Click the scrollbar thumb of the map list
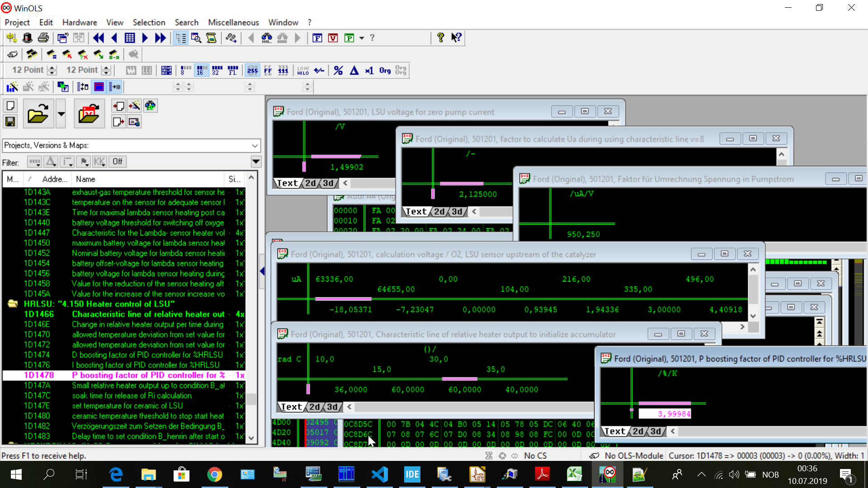The height and width of the screenshot is (488, 868). (251, 399)
